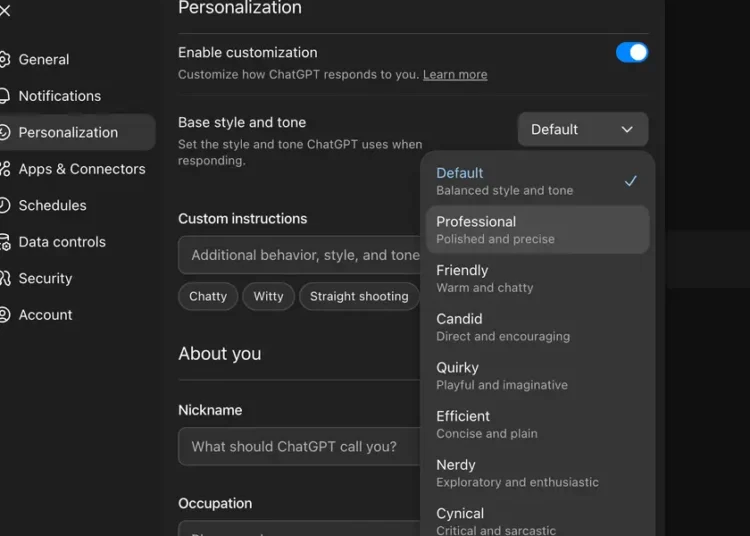
Task: Turn off Enable customization toggle
Action: (632, 53)
